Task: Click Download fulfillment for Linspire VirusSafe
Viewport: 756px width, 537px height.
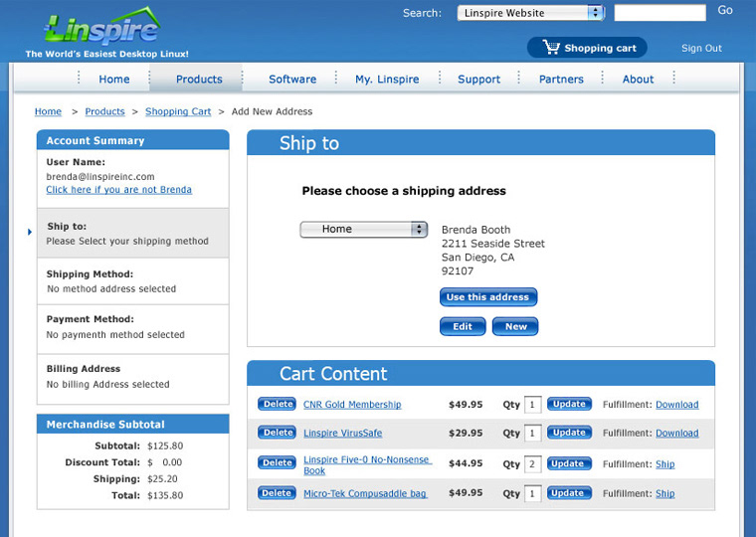Action: pos(677,433)
